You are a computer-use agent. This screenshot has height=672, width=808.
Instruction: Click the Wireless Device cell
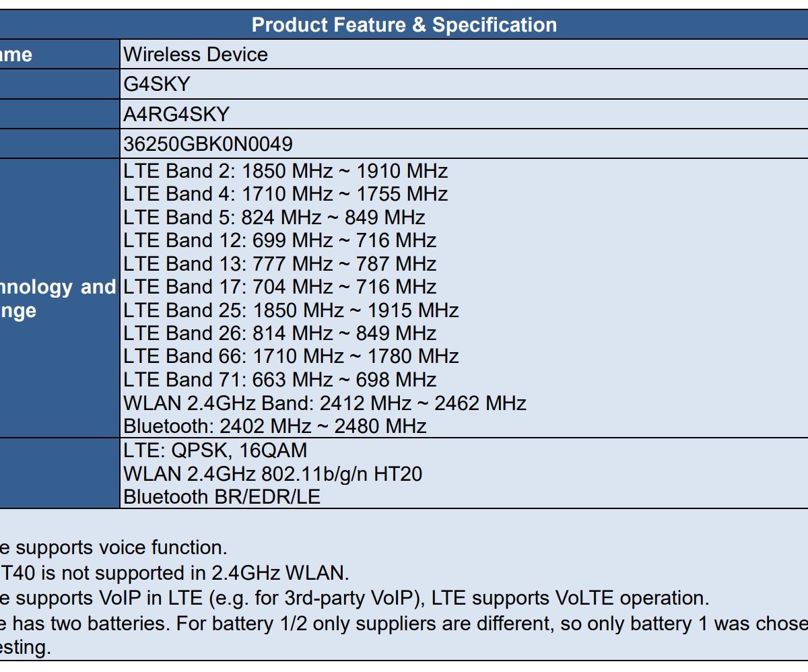click(195, 55)
